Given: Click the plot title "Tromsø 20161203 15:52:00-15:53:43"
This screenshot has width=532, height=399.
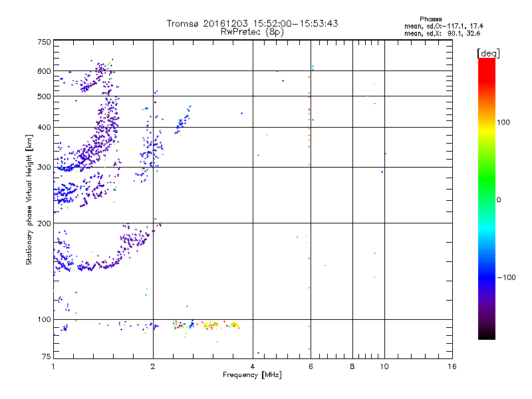Looking at the screenshot, I should (x=252, y=23).
